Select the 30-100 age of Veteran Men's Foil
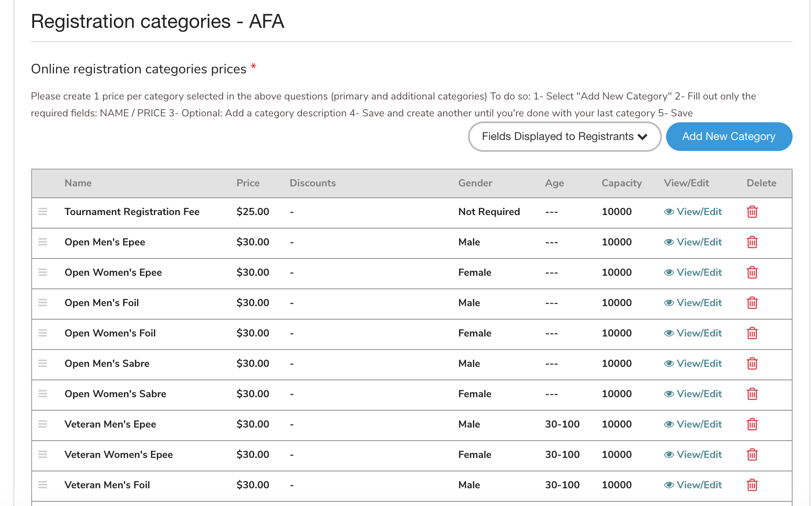Image resolution: width=812 pixels, height=506 pixels. pyautogui.click(x=562, y=485)
